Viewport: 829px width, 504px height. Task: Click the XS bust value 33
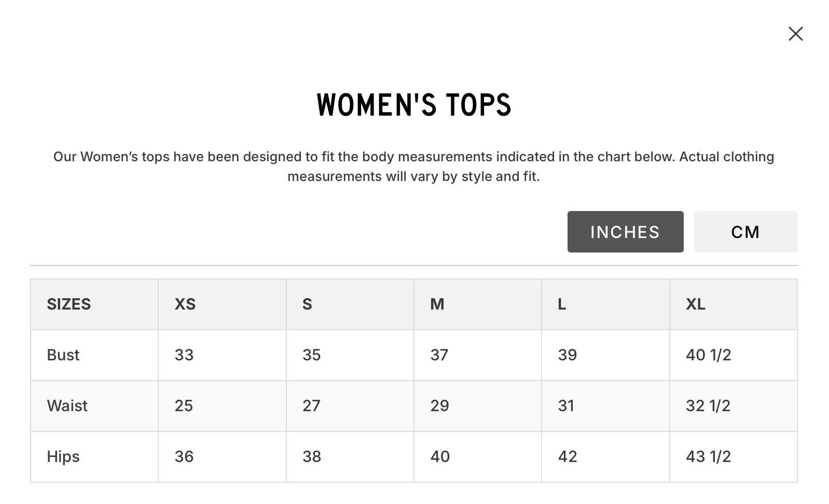[184, 355]
